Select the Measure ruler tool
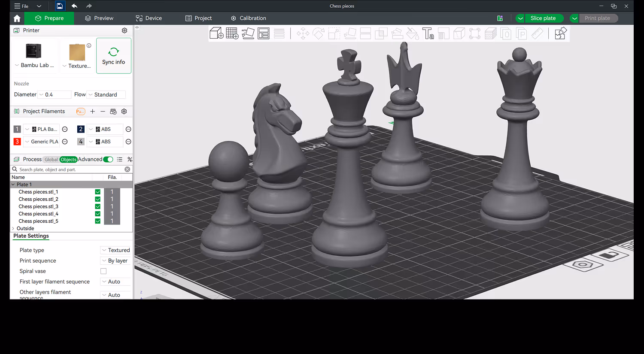 537,33
